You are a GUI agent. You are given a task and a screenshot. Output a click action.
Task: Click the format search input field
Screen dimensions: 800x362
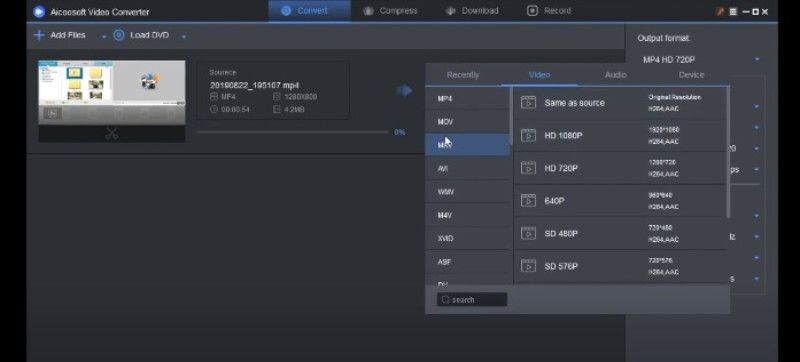coord(472,300)
